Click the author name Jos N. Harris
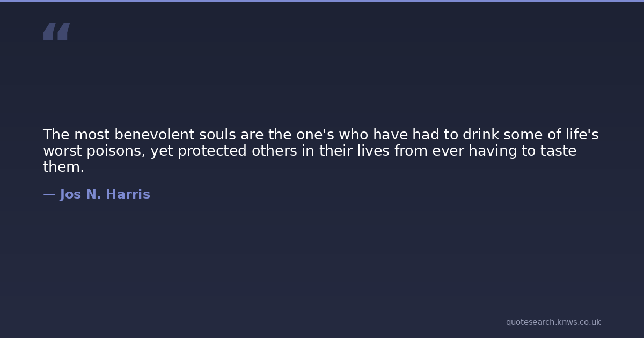644x338 pixels. [x=105, y=194]
